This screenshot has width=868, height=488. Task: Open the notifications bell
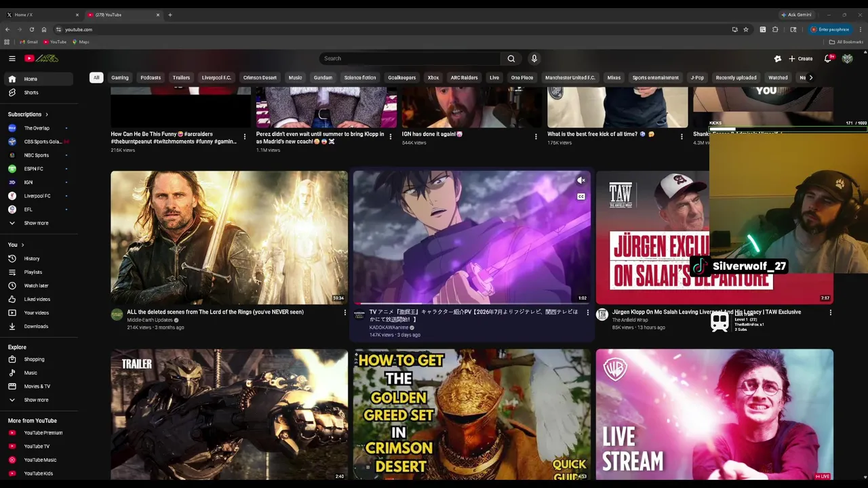coord(828,58)
